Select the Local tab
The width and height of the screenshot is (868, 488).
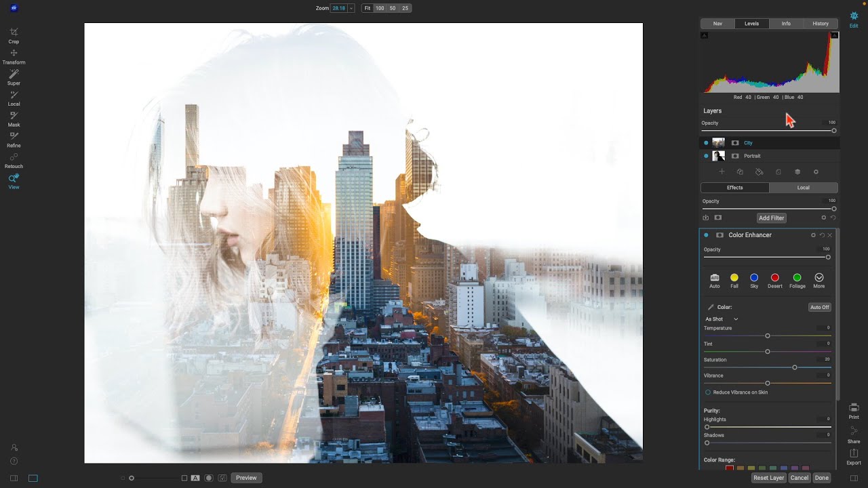[x=804, y=188]
